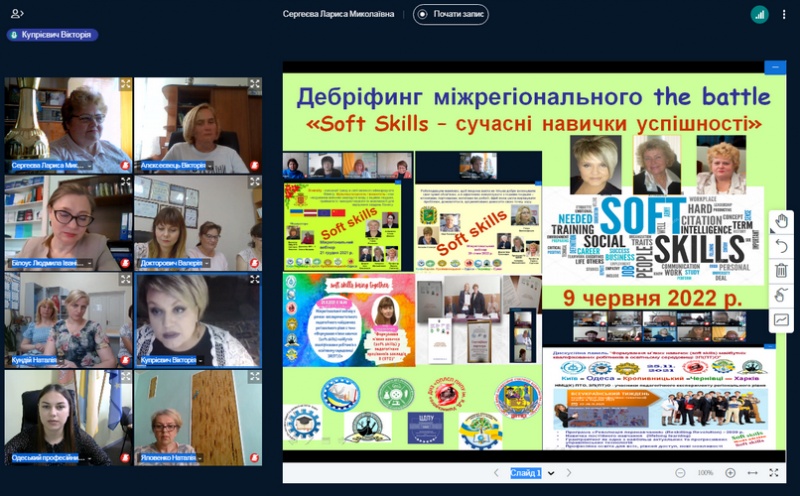Go to the next slide
Image resolution: width=800 pixels, height=496 pixels.
pos(570,473)
